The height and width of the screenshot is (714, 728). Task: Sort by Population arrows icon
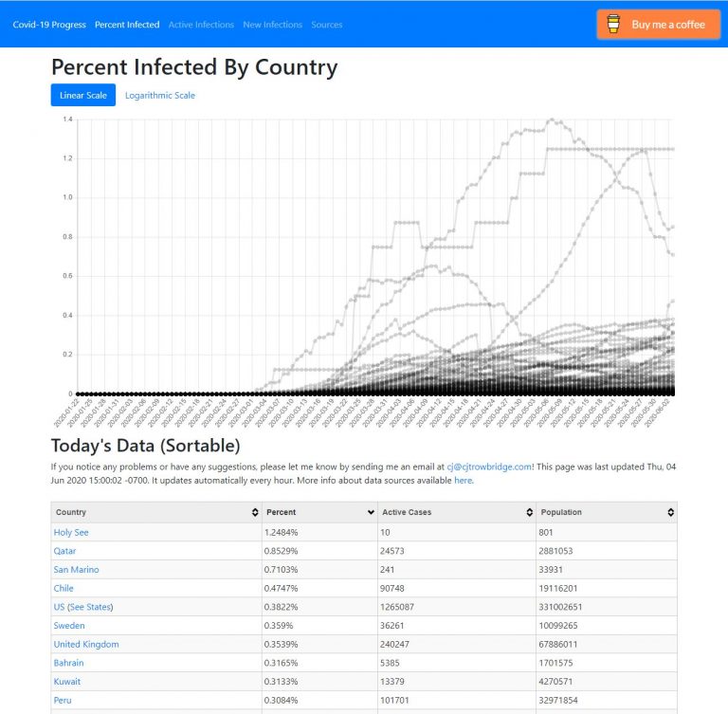click(670, 512)
